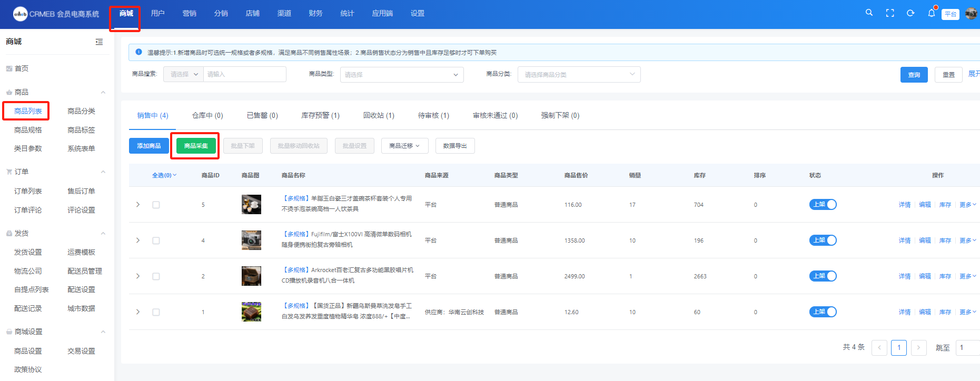Check the checkbox for product ID 4
980x381 pixels.
coord(156,240)
